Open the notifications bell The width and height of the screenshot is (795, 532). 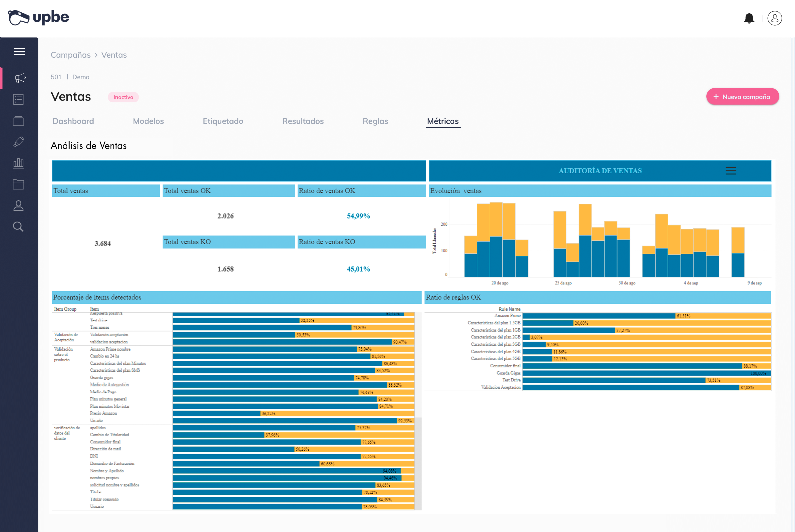tap(749, 18)
